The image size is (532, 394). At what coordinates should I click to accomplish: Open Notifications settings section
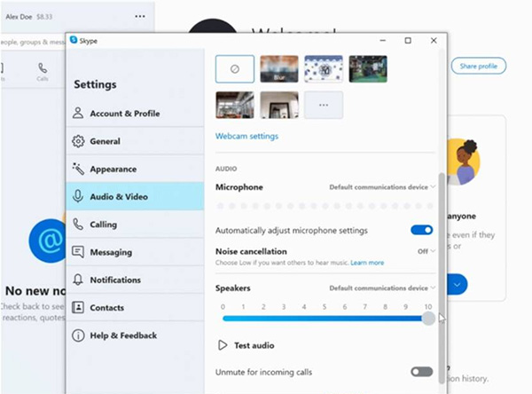135,280
